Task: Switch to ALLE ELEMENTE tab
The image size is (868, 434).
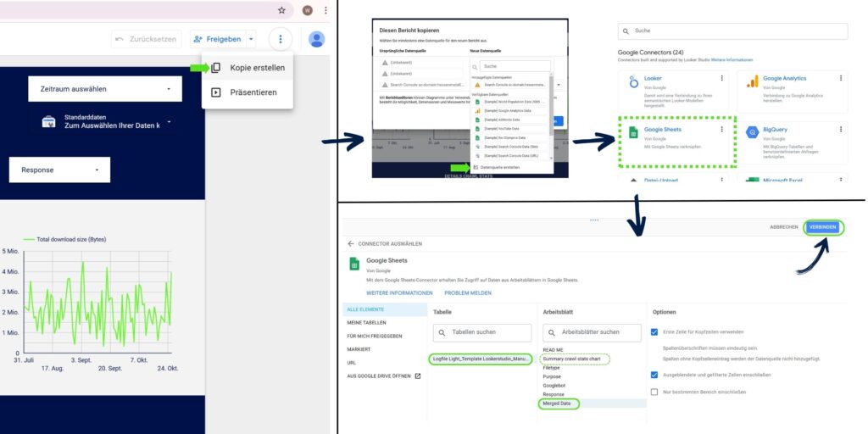Action: (385, 309)
